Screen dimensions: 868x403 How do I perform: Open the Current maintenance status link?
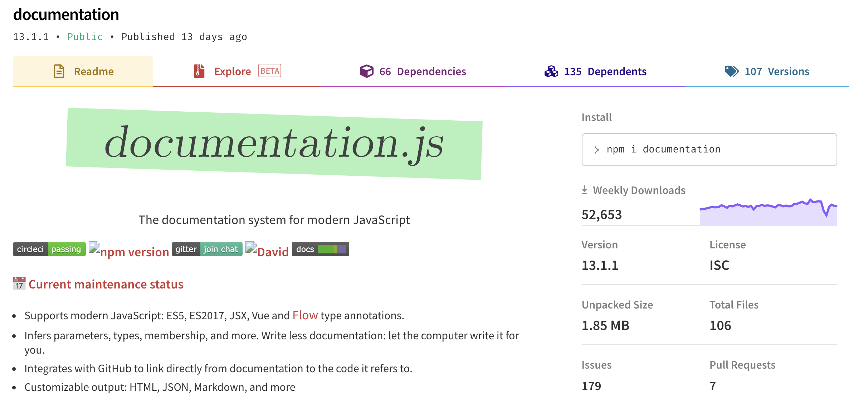click(x=106, y=284)
